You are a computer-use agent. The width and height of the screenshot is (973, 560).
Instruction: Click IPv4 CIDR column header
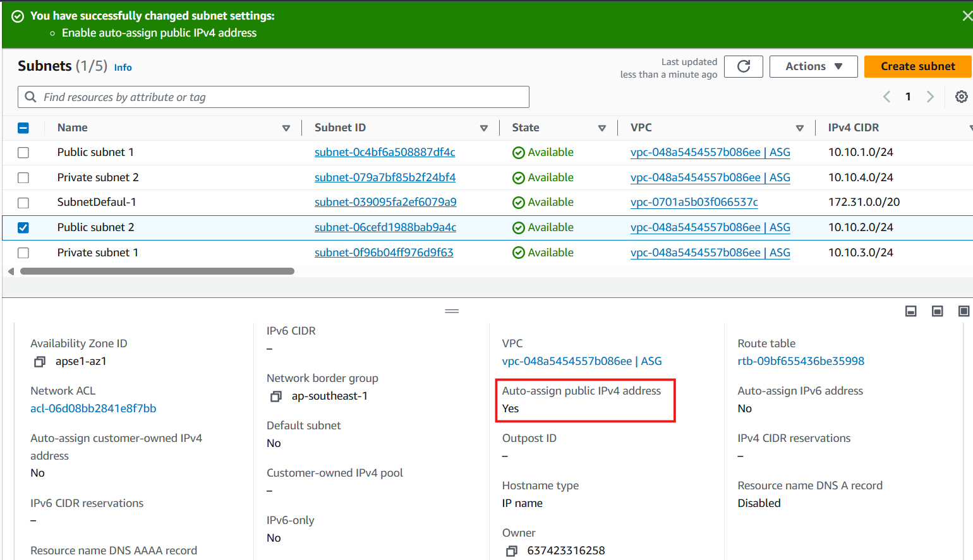coord(854,128)
